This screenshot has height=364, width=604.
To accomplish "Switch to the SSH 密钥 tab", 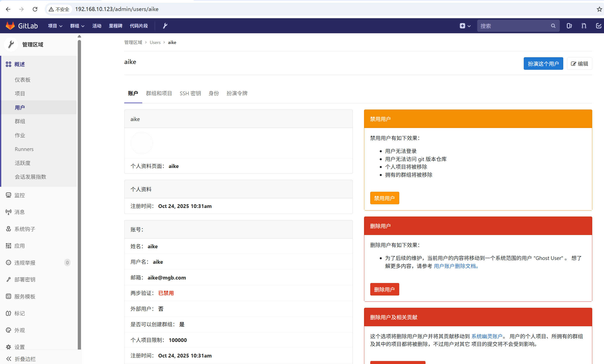I will (x=190, y=93).
